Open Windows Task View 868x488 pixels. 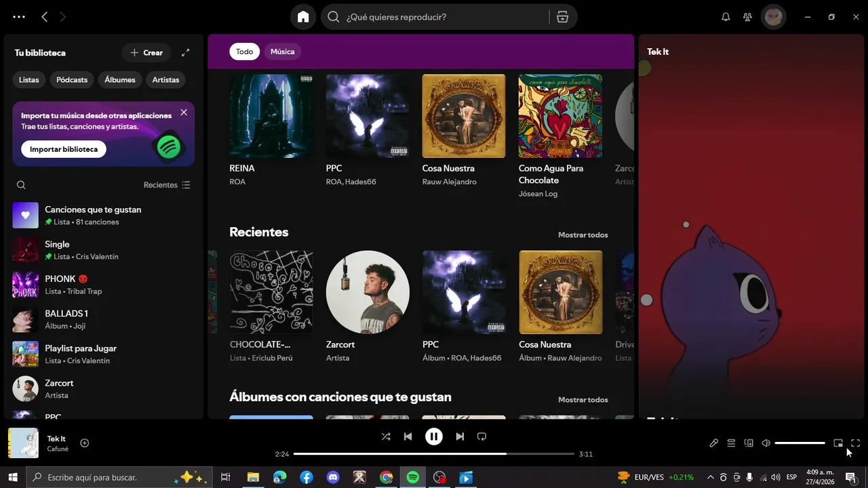[x=226, y=477]
